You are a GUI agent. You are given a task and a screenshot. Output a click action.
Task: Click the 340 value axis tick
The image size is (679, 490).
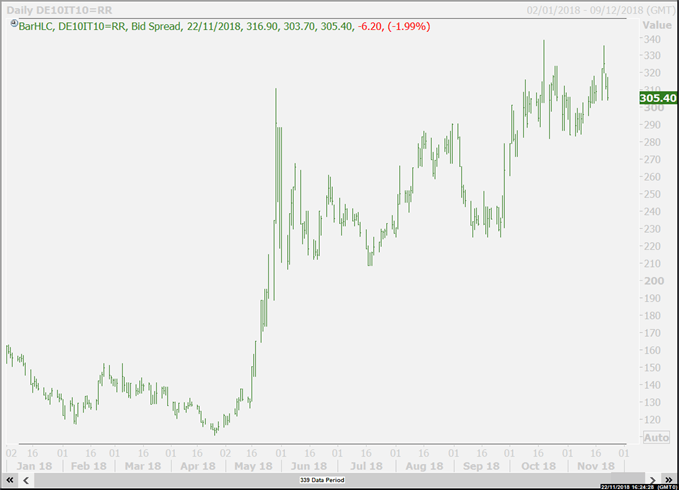(x=653, y=39)
